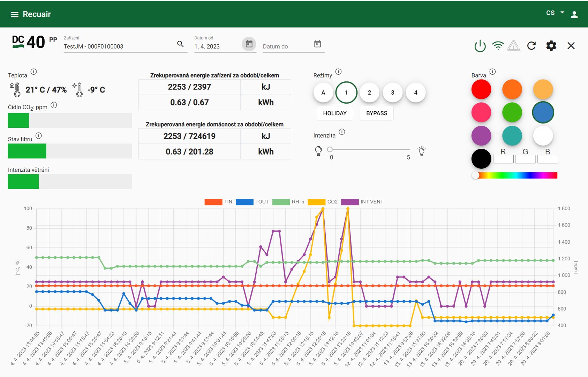Open the user account profile icon
The width and height of the screenshot is (588, 377).
click(x=574, y=14)
